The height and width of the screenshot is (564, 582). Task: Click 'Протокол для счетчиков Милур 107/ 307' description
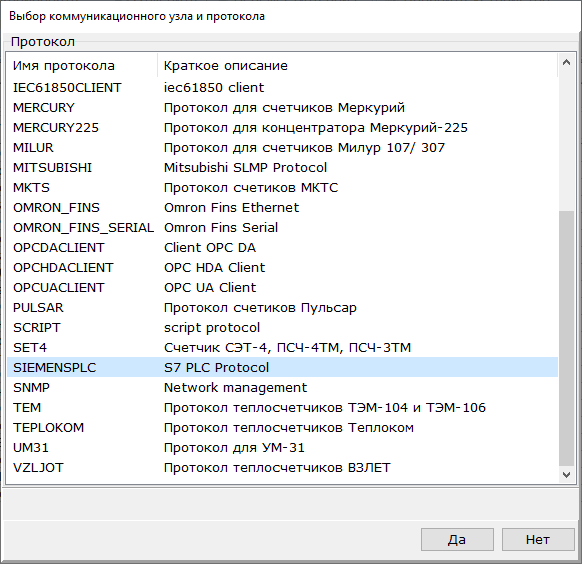(304, 148)
